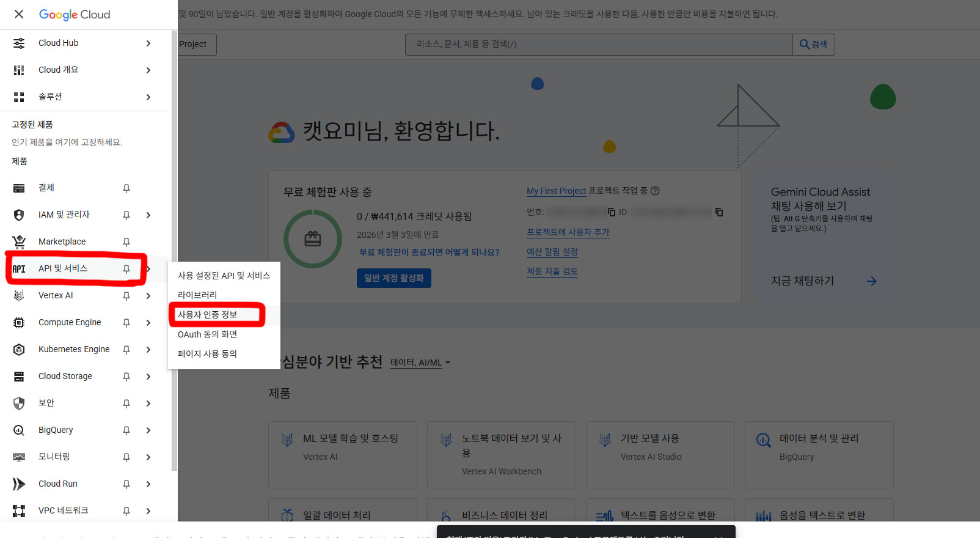Pin Cloud Storage product
This screenshot has height=538, width=980.
click(126, 377)
